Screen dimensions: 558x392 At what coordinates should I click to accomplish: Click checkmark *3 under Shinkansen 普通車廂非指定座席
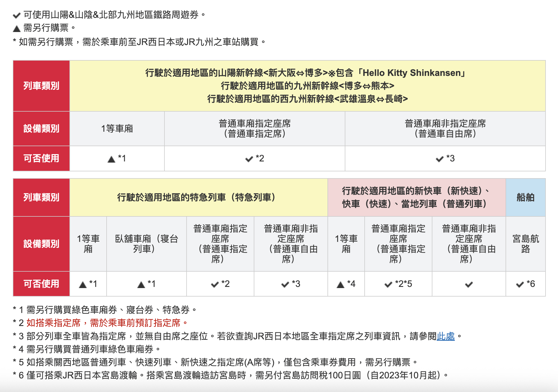(x=439, y=159)
